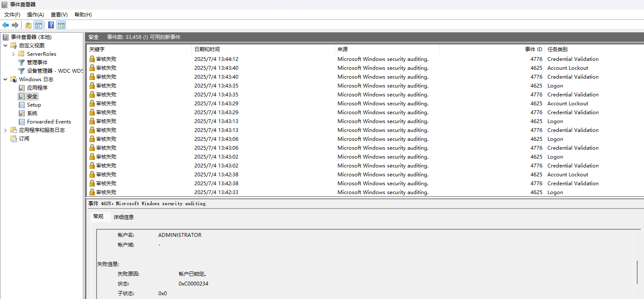Select the 13:43:35 event 4776 date cell
Viewport: 644px width, 299px height.
(216, 95)
